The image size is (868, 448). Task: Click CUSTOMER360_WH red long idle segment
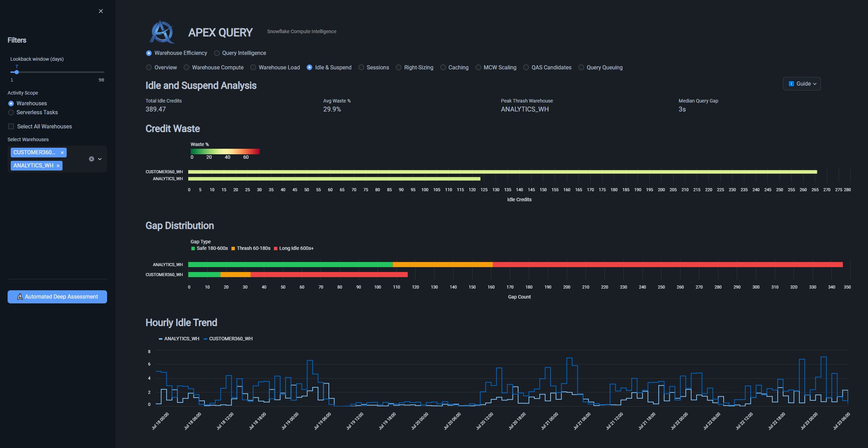329,275
